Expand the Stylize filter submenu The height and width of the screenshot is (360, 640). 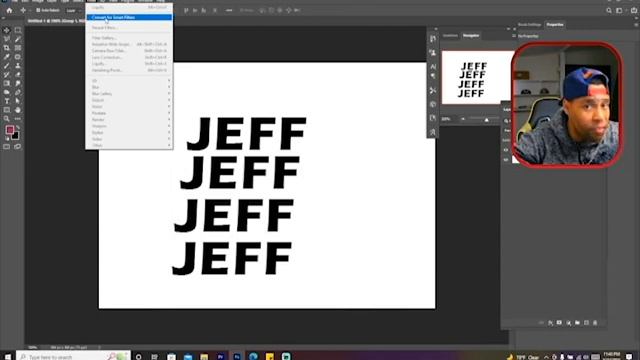pos(130,133)
